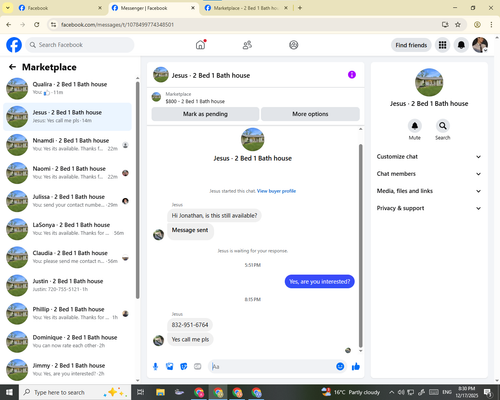Open the Claudia conversation
This screenshot has width=500, height=400.
67,257
